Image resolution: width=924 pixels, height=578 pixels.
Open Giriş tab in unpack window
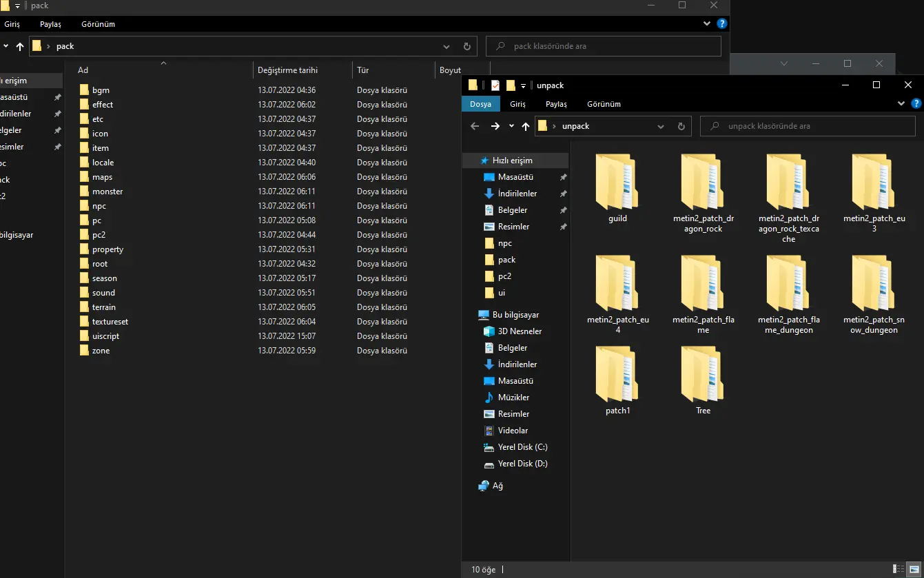[517, 104]
